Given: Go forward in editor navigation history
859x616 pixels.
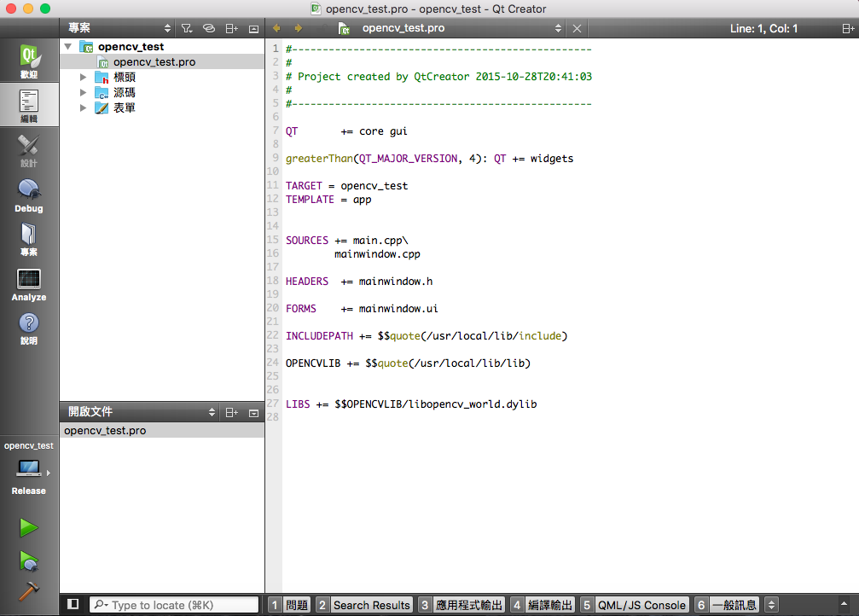Looking at the screenshot, I should [x=298, y=28].
